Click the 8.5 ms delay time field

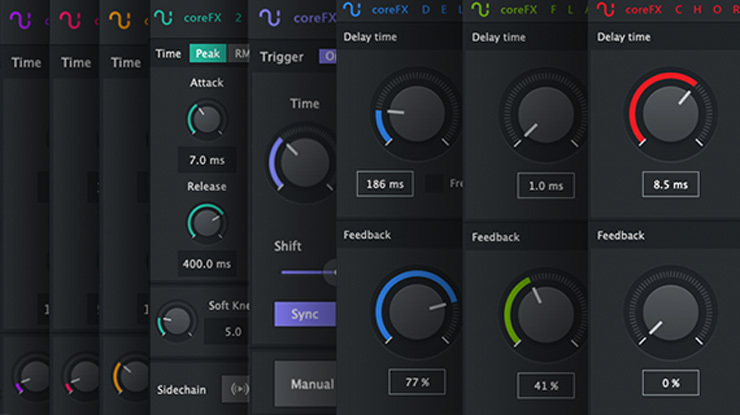pyautogui.click(x=671, y=184)
